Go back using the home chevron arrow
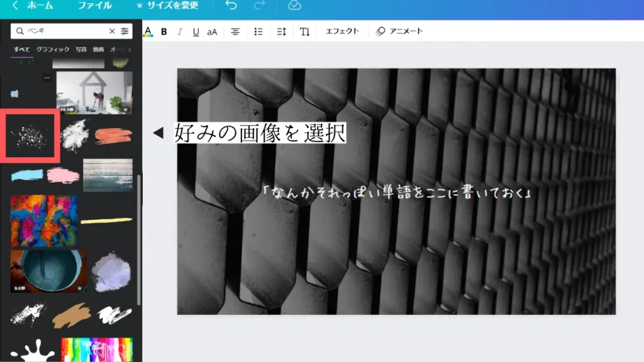 point(15,5)
